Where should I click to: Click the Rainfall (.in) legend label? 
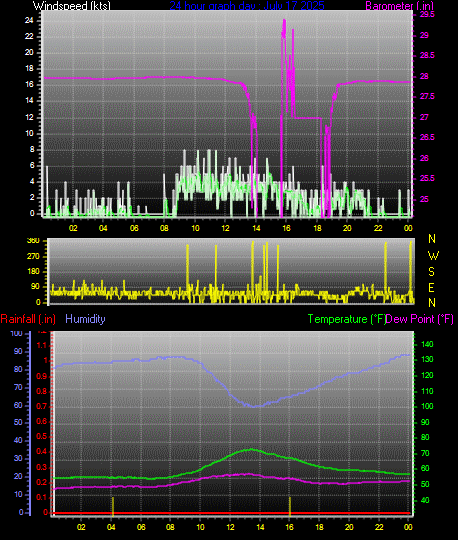click(x=28, y=319)
